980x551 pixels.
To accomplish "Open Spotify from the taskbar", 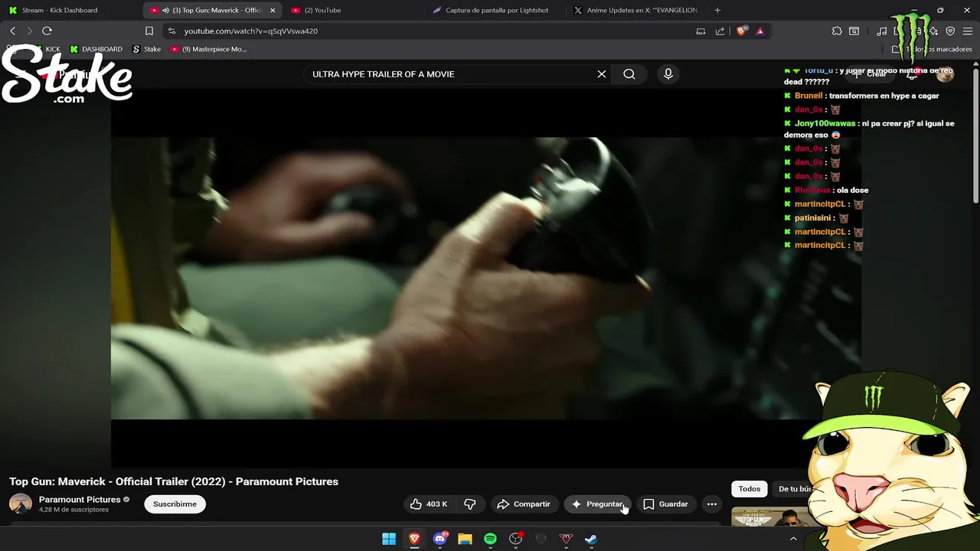I will pyautogui.click(x=490, y=539).
